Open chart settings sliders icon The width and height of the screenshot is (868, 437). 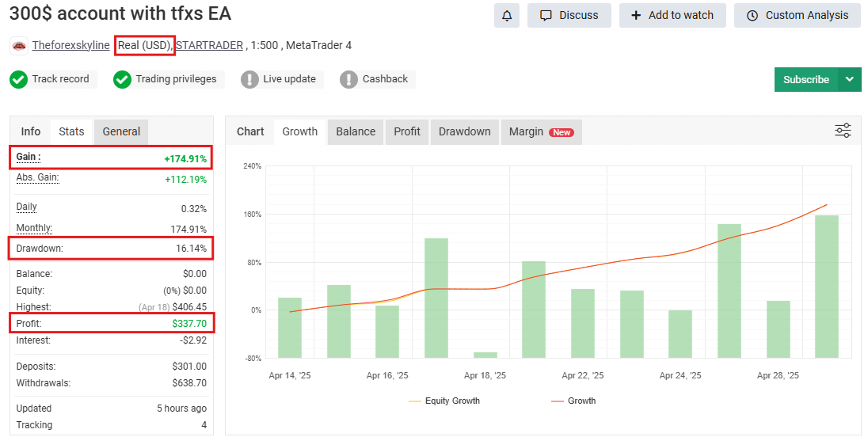coord(843,131)
